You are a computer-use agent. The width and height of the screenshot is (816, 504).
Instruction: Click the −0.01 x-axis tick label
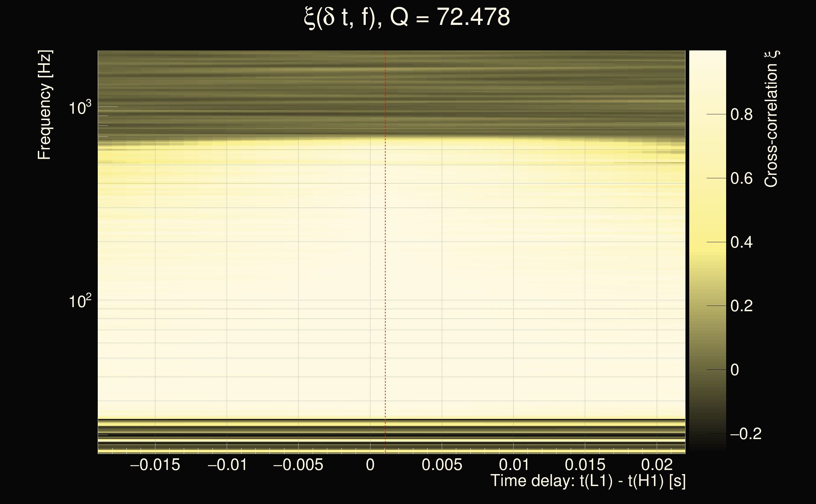click(227, 465)
